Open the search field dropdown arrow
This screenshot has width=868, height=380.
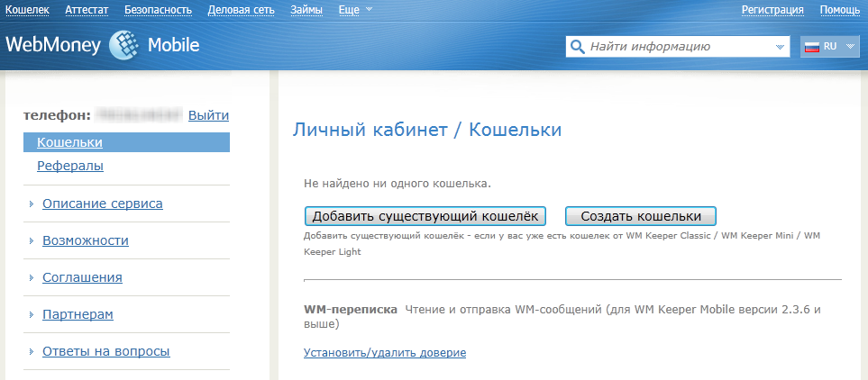(x=780, y=47)
